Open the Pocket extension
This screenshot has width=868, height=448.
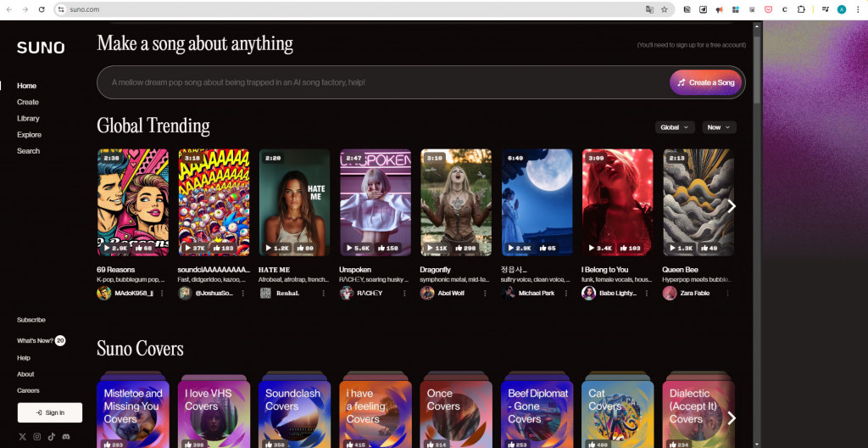768,9
